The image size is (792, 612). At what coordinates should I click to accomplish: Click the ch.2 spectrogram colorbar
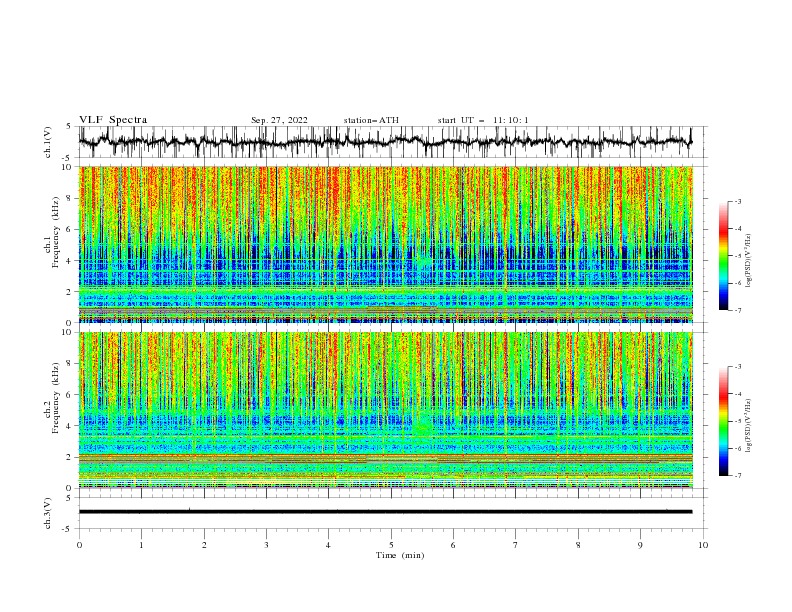coord(723,421)
